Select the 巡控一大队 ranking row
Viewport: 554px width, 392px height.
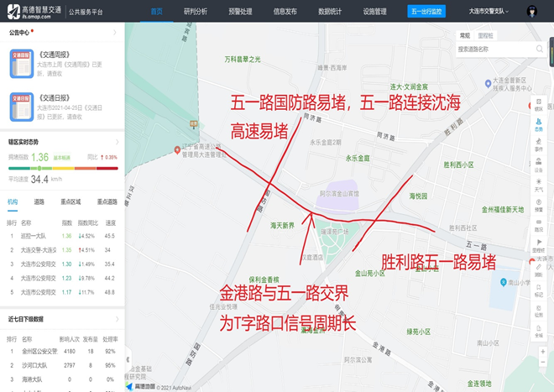click(x=62, y=236)
